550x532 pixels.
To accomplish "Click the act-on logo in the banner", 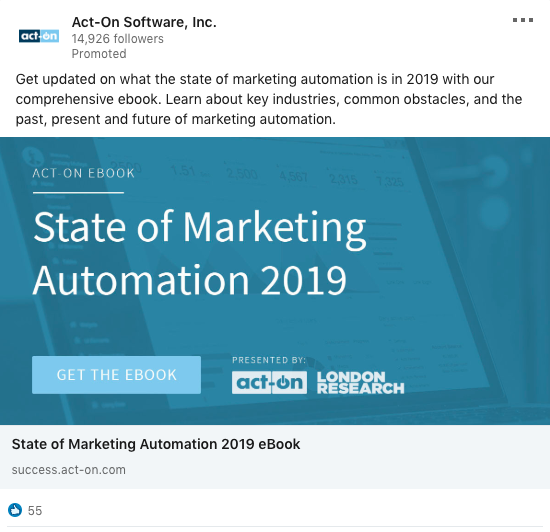I will tap(269, 383).
